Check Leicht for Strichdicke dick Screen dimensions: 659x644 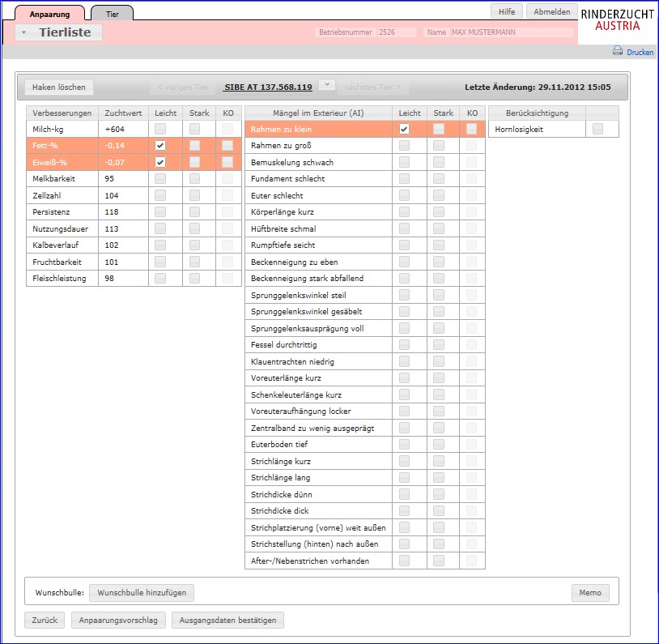pos(404,510)
